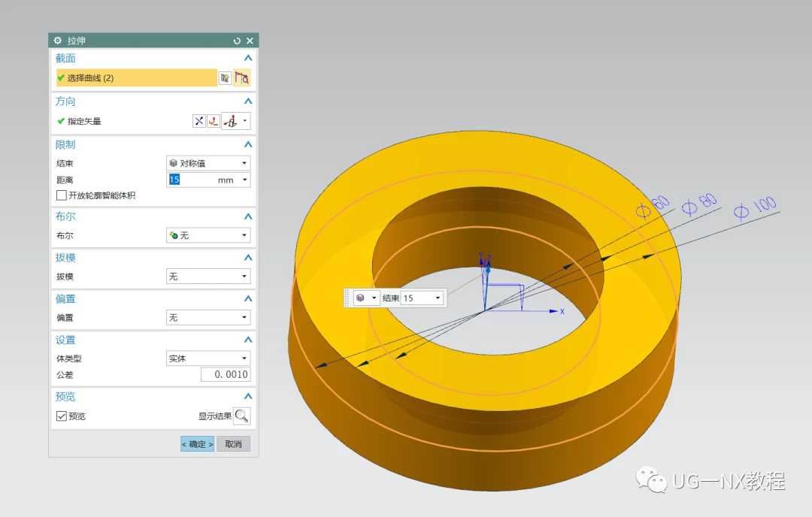Click the 指定矢量 label
Image resolution: width=812 pixels, height=517 pixels.
click(x=84, y=121)
